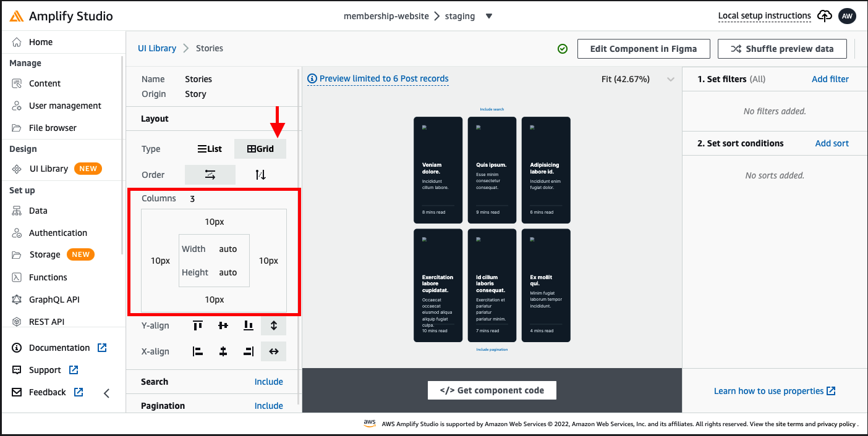Click the Amplify Studio logo icon
Screen dimensions: 868x436
[17, 16]
